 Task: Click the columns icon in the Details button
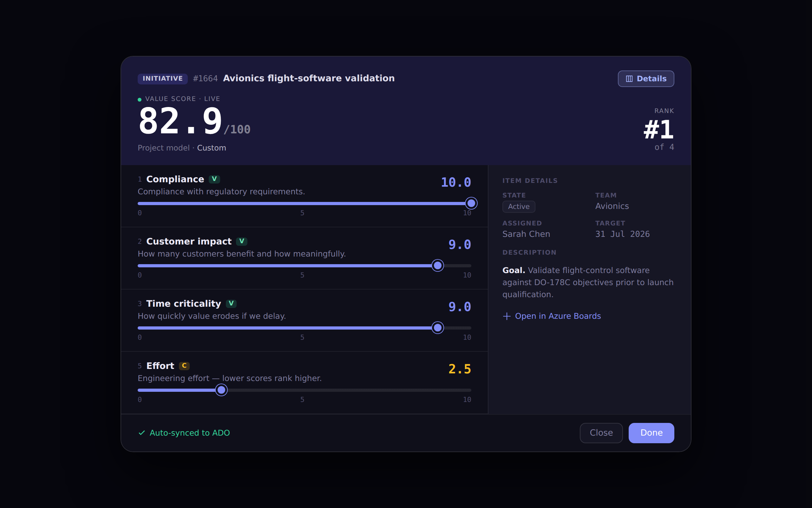tap(629, 79)
